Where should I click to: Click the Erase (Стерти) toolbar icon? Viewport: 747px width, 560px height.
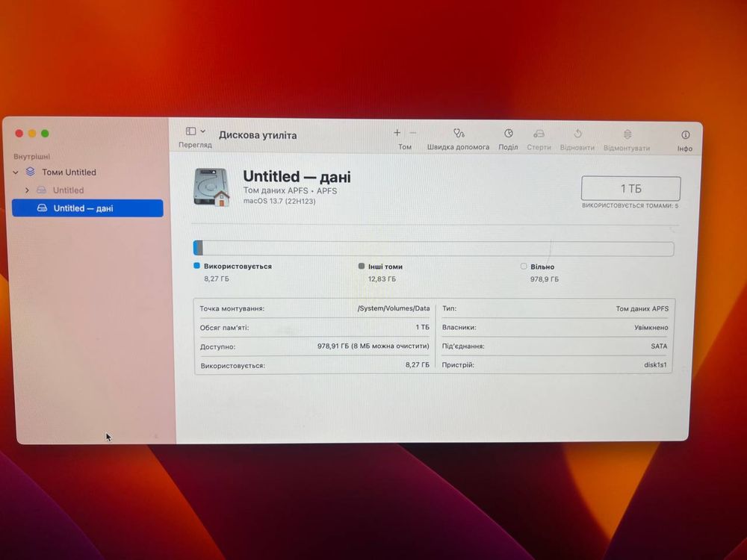pos(539,134)
